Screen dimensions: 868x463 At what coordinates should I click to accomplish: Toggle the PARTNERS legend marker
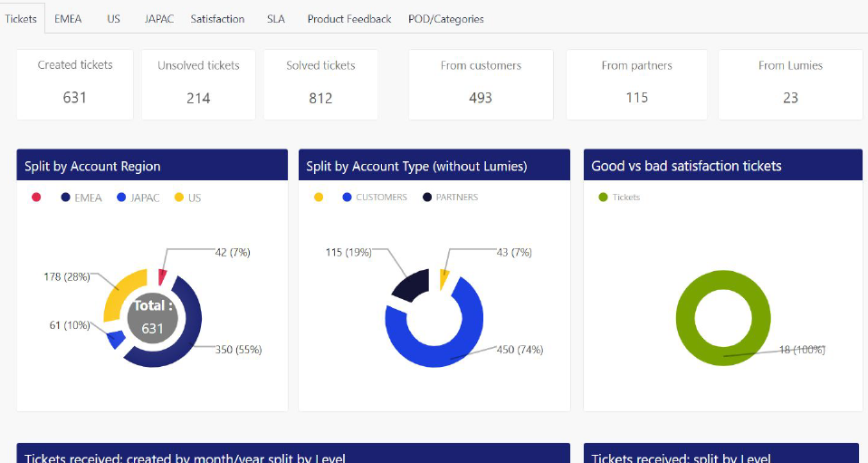(427, 198)
